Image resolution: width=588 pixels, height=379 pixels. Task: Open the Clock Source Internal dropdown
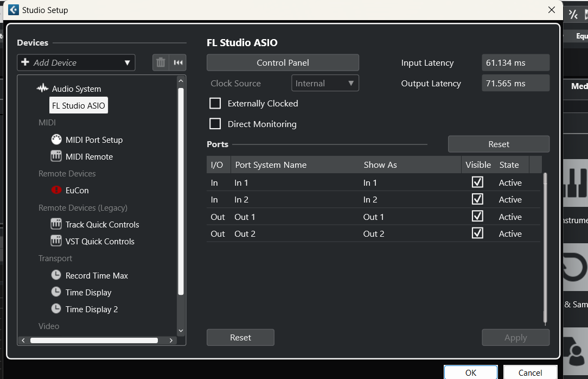325,83
